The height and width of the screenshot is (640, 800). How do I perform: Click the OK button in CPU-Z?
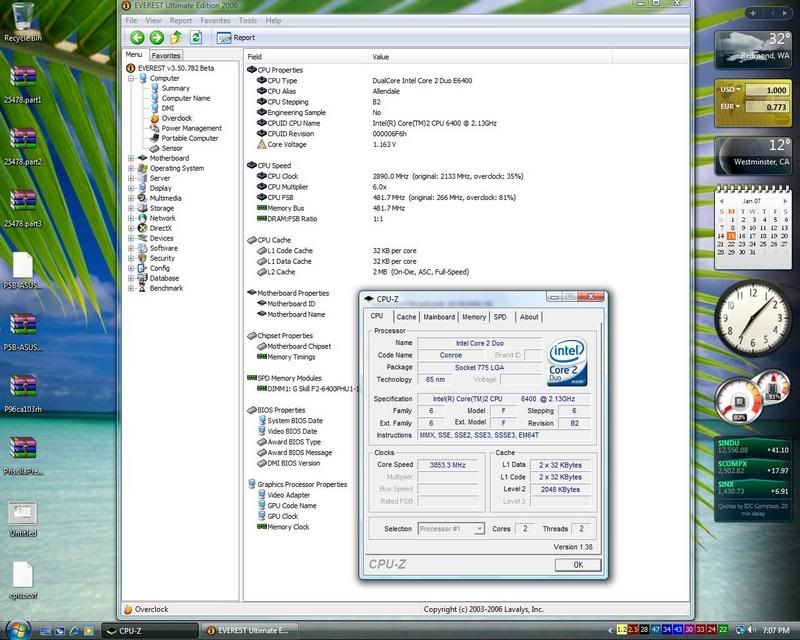click(x=578, y=565)
